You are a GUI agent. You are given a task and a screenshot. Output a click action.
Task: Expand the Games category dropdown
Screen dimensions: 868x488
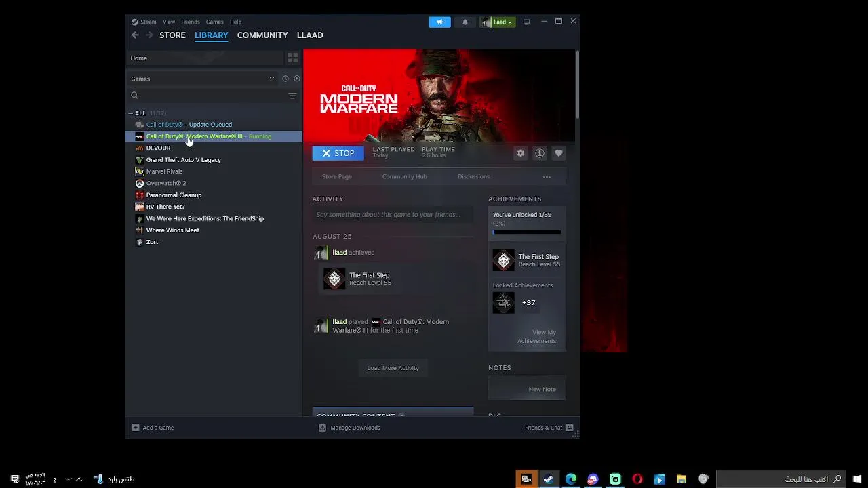pyautogui.click(x=203, y=79)
